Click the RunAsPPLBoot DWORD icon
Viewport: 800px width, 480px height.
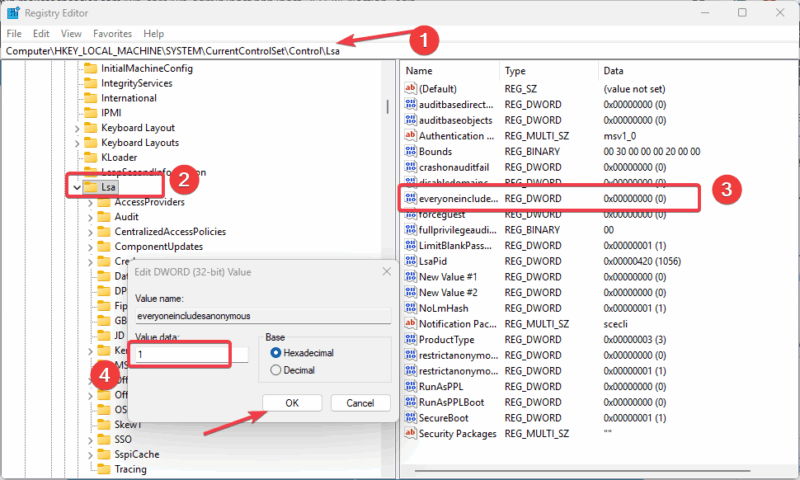click(411, 402)
